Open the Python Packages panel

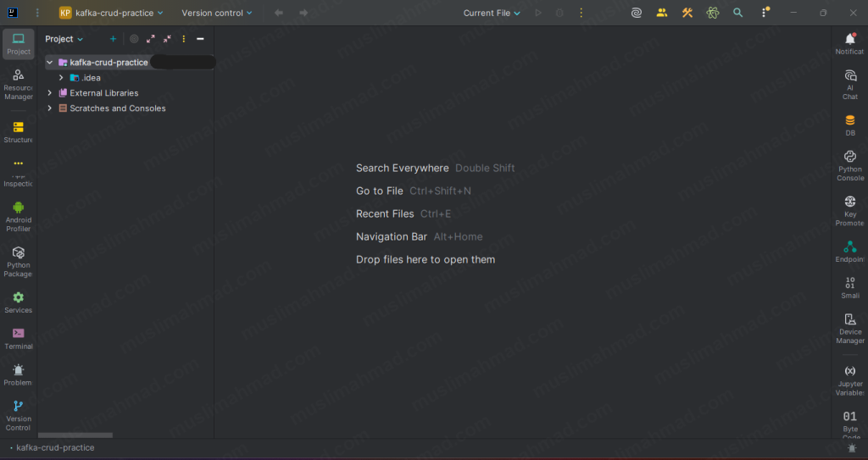click(19, 262)
